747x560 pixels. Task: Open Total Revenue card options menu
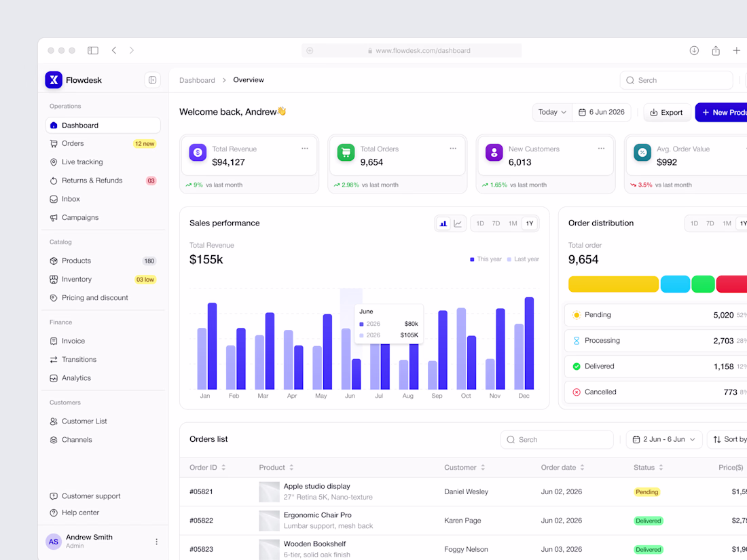click(x=305, y=149)
